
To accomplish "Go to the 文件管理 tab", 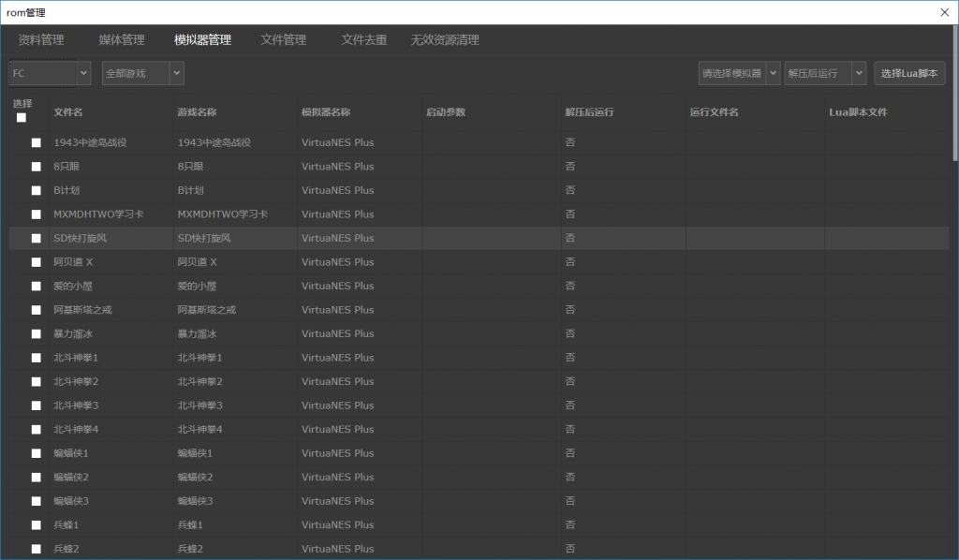I will (x=283, y=40).
